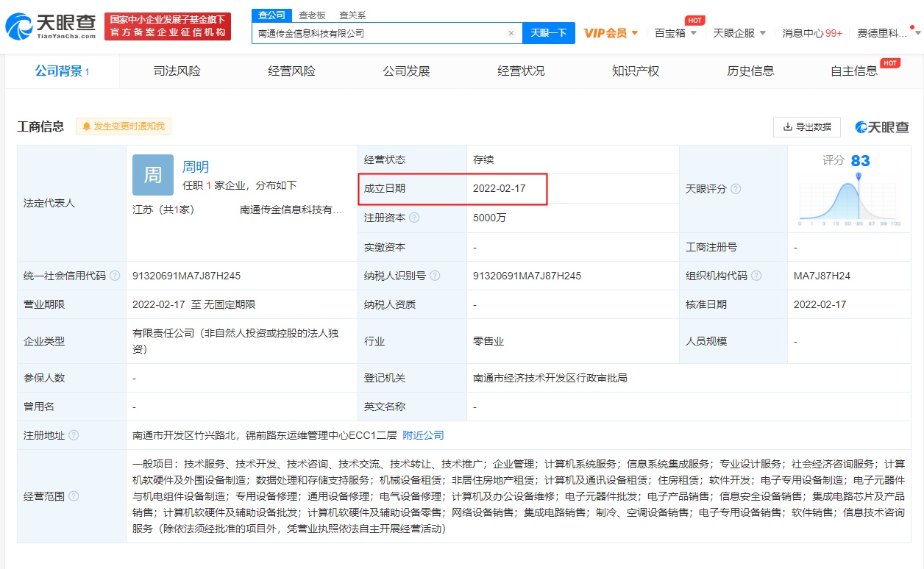Click the help icon next to 注册资本

pyautogui.click(x=414, y=218)
